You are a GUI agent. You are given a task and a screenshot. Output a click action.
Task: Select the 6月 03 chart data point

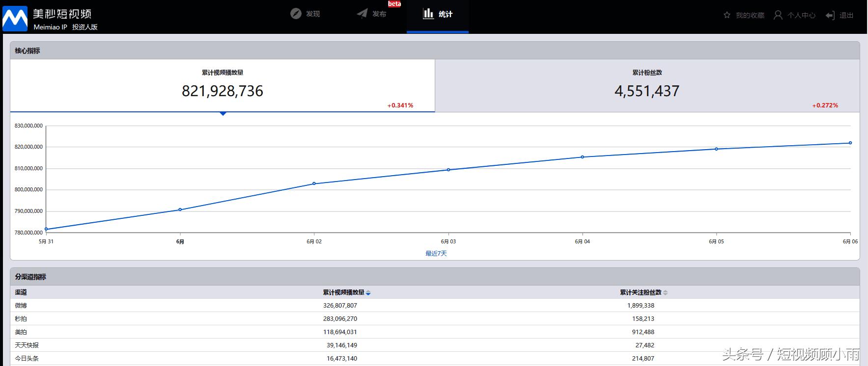pos(448,170)
